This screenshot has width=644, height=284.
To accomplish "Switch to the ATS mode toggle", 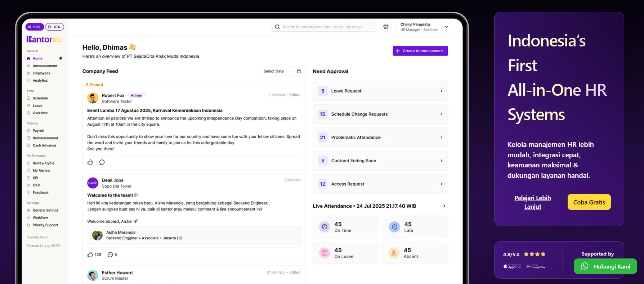I will (x=54, y=27).
